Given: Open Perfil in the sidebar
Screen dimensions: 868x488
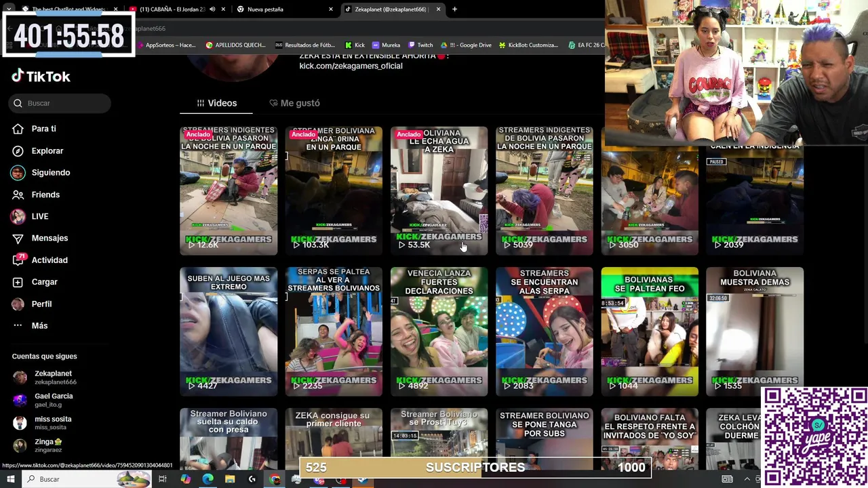Looking at the screenshot, I should [41, 304].
